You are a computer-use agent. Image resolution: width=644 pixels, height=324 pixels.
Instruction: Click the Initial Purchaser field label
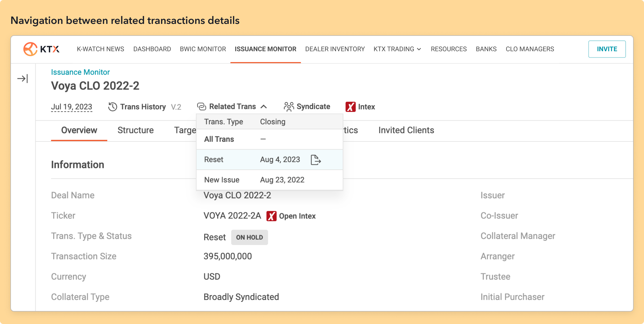click(512, 297)
